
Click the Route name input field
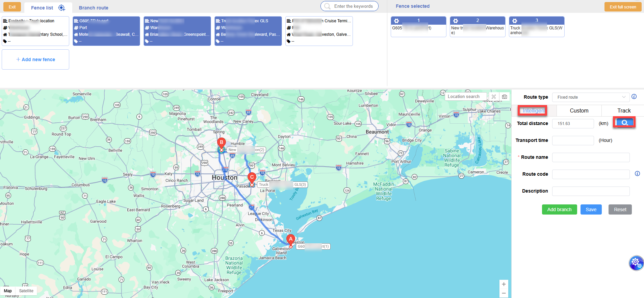tap(591, 157)
